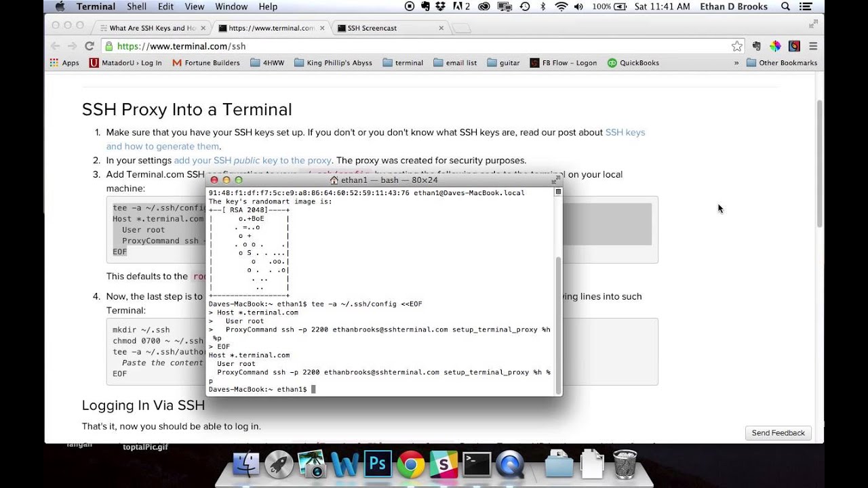This screenshot has height=488, width=868.
Task: Open the King Phillip's Abyss bookmark folder
Action: (x=333, y=63)
